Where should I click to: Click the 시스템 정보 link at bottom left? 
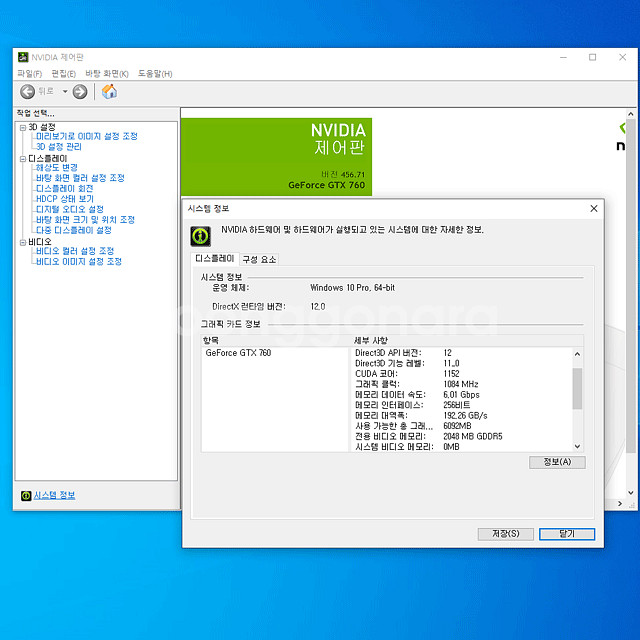pyautogui.click(x=54, y=496)
